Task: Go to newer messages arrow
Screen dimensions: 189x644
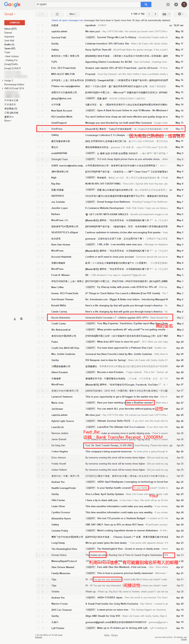Action: click(149, 14)
